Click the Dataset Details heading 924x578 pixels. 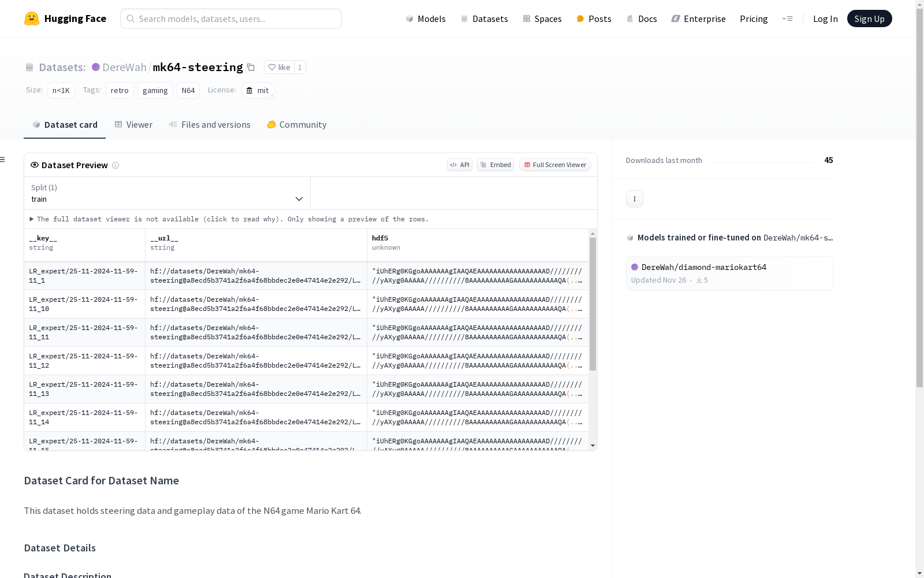60,548
